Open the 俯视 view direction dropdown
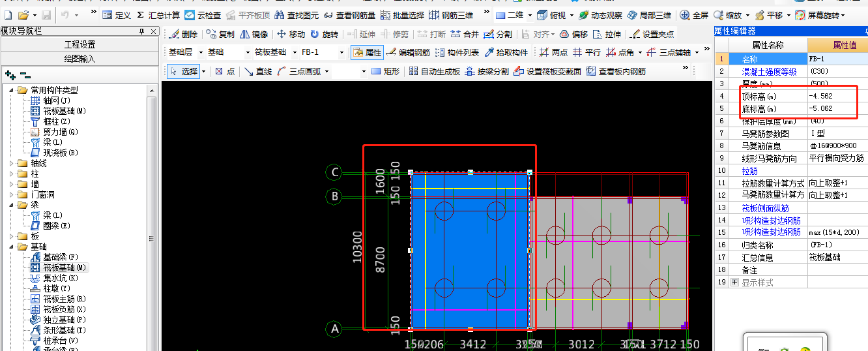Image resolution: width=868 pixels, height=351 pixels. 571,15
